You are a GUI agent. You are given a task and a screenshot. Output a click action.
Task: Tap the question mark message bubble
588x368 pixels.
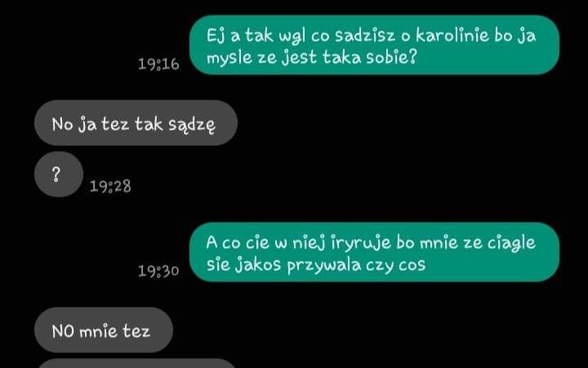59,175
